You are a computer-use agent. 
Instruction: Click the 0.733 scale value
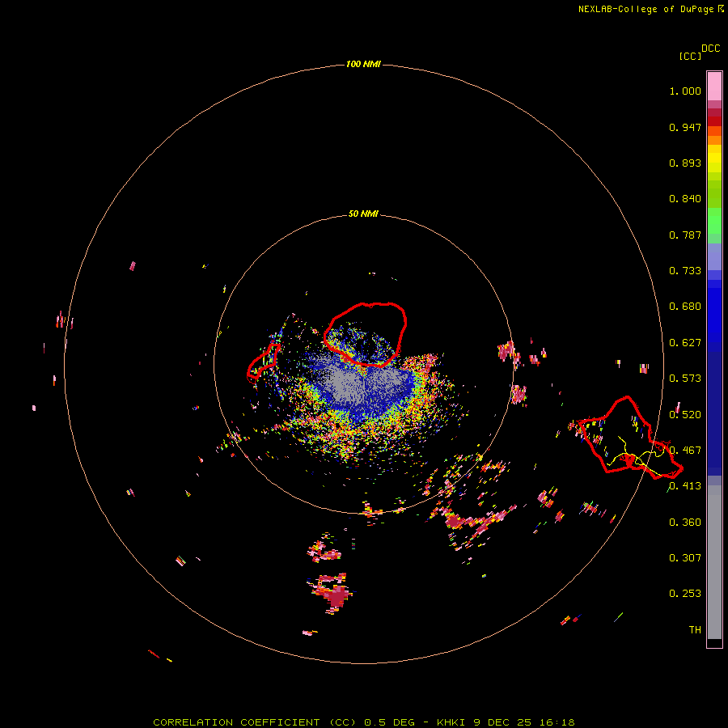pos(685,271)
